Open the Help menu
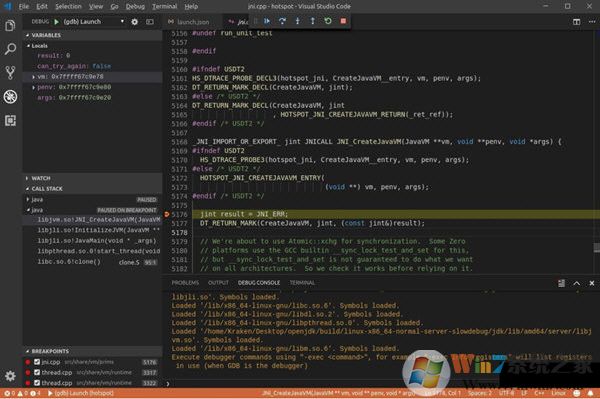The height and width of the screenshot is (399, 600). point(191,7)
